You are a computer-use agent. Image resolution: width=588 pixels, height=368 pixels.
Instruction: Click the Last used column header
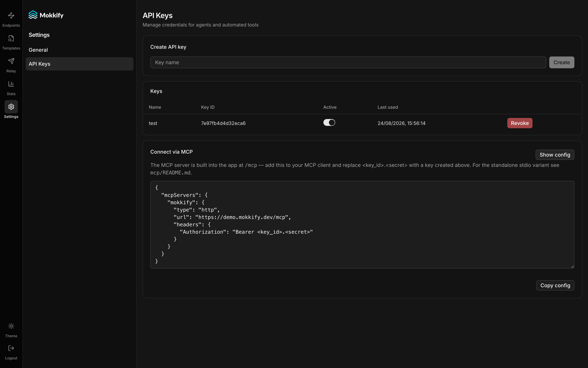coord(388,107)
